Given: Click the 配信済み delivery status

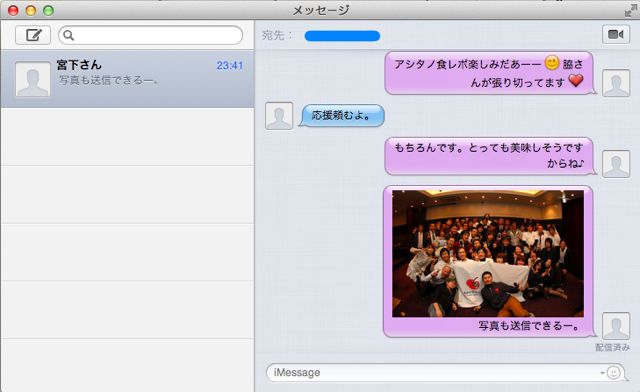Looking at the screenshot, I should [612, 347].
